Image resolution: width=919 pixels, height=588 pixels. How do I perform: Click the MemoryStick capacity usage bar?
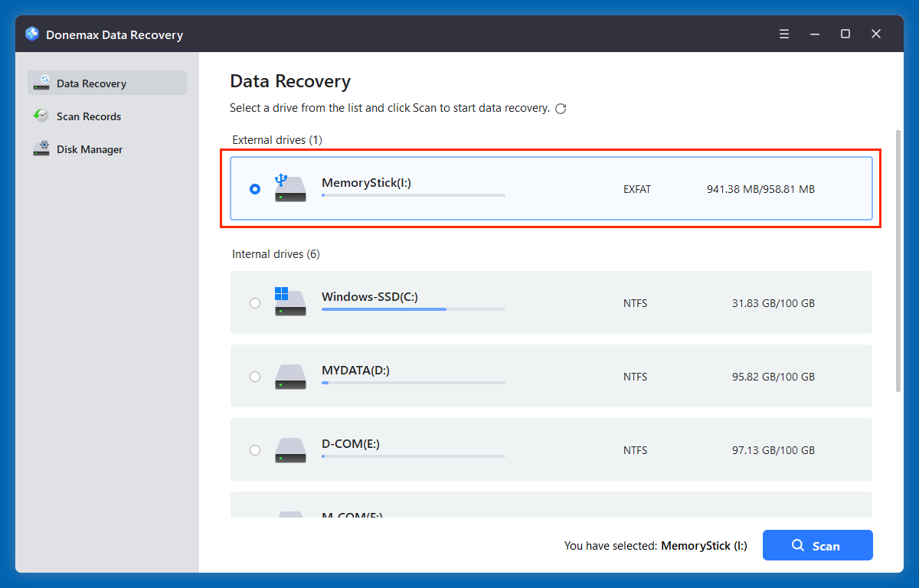point(413,194)
